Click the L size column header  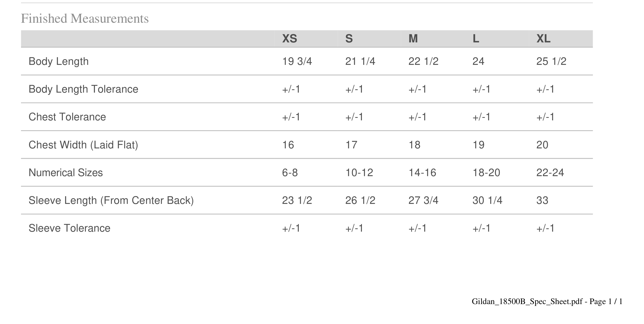click(476, 39)
